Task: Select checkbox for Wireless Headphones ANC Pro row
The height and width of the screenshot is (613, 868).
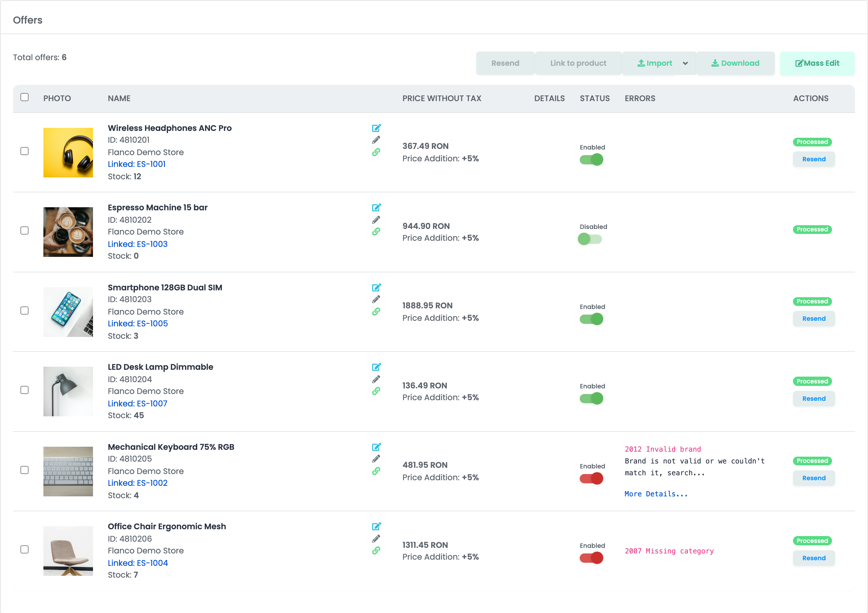Action: [x=24, y=151]
